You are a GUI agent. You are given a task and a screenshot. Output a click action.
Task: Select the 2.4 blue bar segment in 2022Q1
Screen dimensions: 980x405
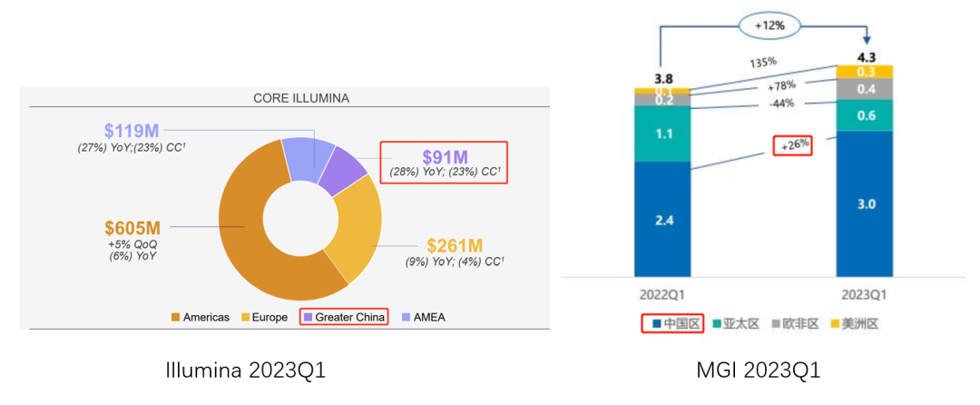pyautogui.click(x=661, y=218)
